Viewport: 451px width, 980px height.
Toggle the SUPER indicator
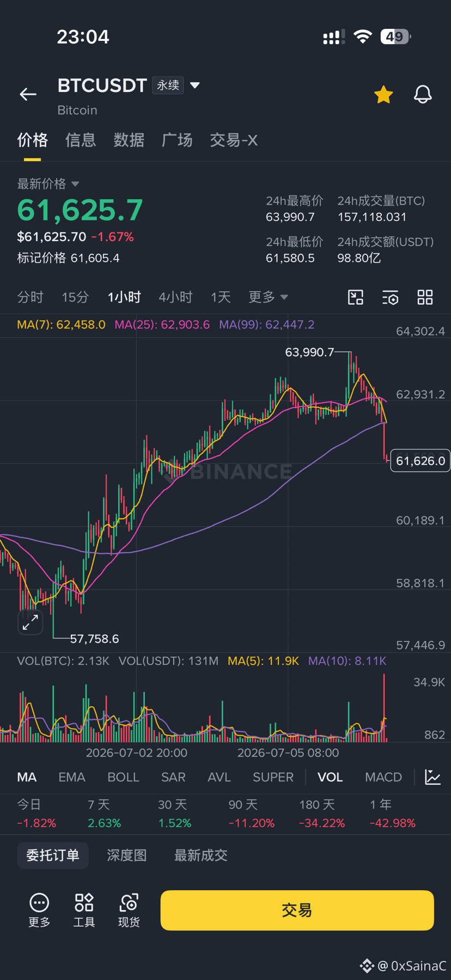tap(273, 777)
